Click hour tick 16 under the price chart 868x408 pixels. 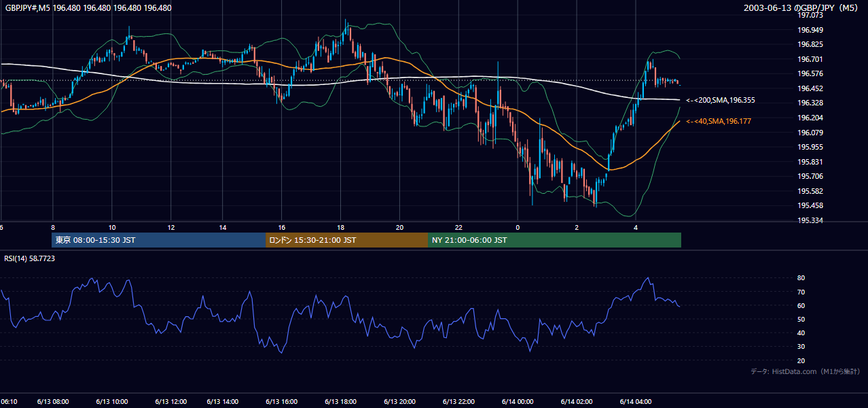click(281, 227)
